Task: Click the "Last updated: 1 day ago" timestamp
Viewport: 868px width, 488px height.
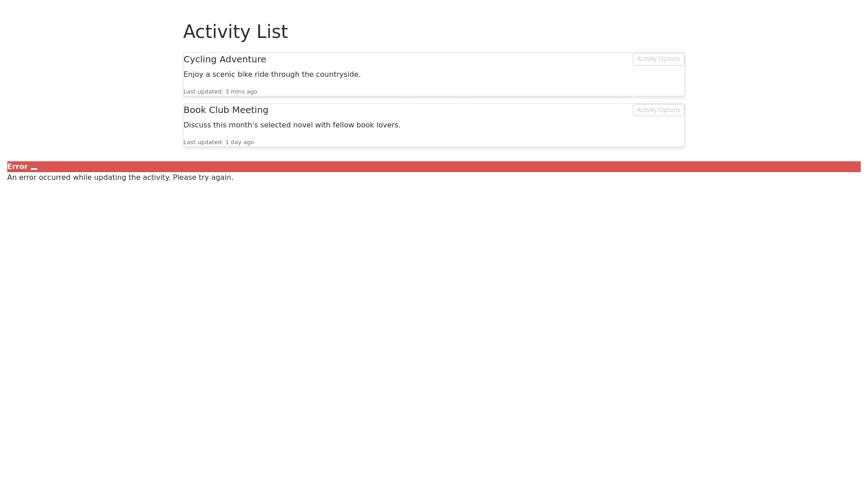Action: pos(218,142)
